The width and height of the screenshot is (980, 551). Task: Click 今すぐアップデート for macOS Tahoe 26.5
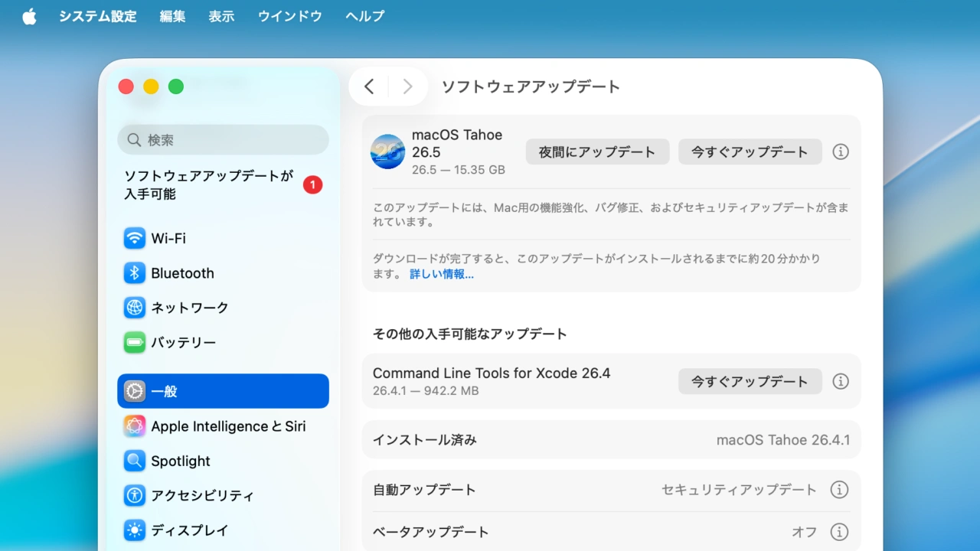click(x=750, y=152)
